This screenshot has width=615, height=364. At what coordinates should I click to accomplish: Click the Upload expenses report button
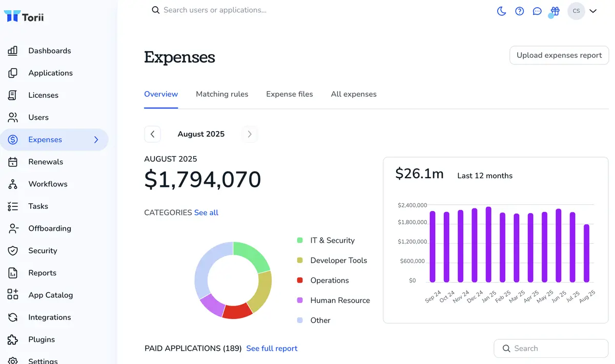click(559, 55)
